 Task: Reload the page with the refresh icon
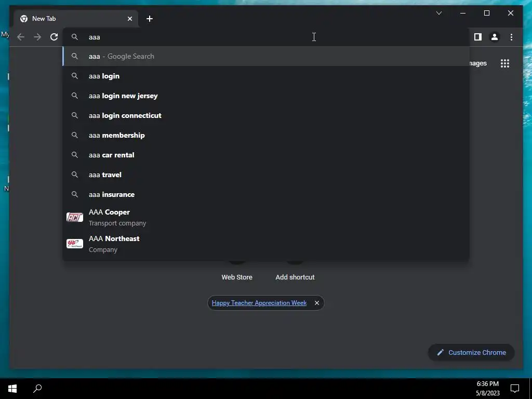pyautogui.click(x=54, y=37)
